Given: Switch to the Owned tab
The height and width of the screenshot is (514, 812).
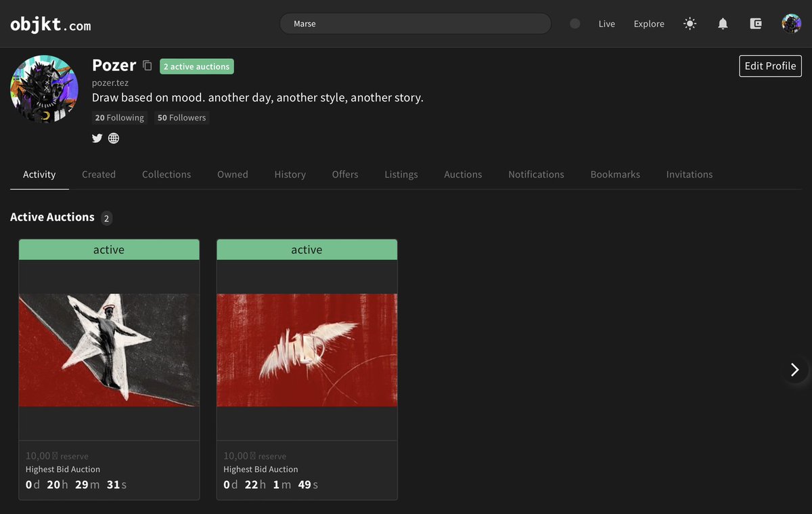Looking at the screenshot, I should pos(233,174).
